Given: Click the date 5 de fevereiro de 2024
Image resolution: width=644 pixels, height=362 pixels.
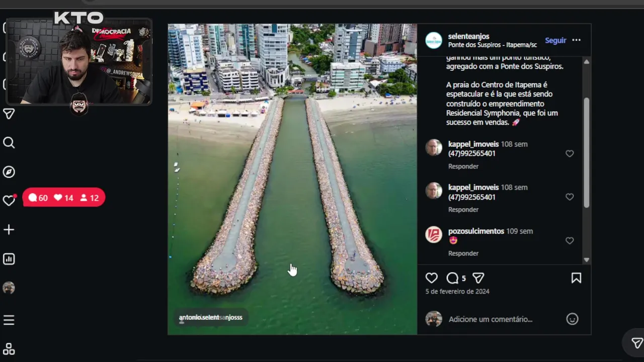Looking at the screenshot, I should [457, 292].
